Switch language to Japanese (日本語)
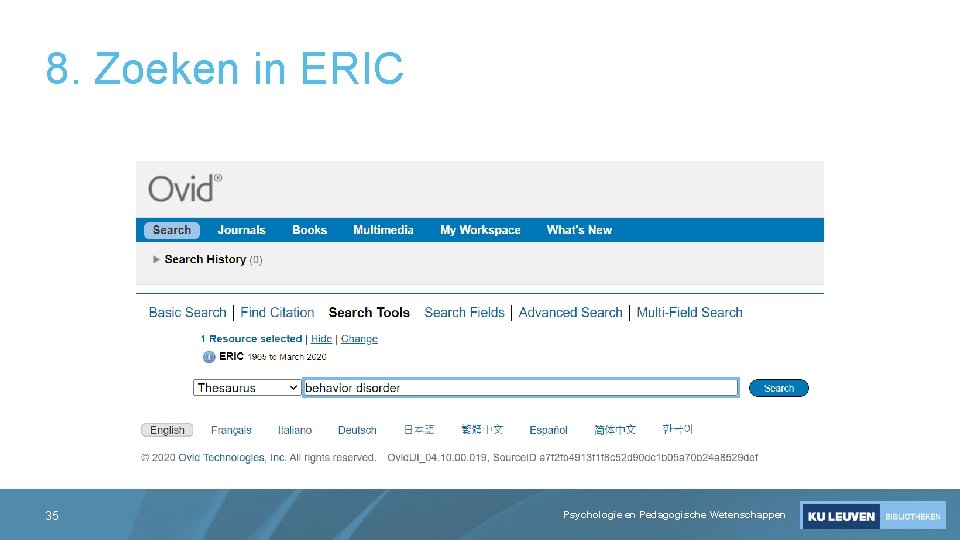960x540 pixels. (419, 430)
